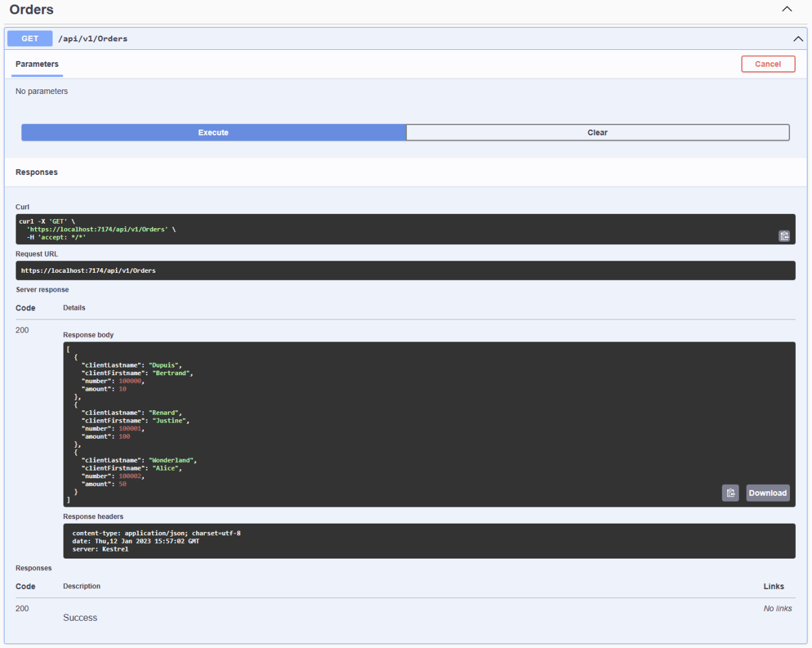Click the response headers block
This screenshot has width=812, height=648.
pyautogui.click(x=429, y=541)
